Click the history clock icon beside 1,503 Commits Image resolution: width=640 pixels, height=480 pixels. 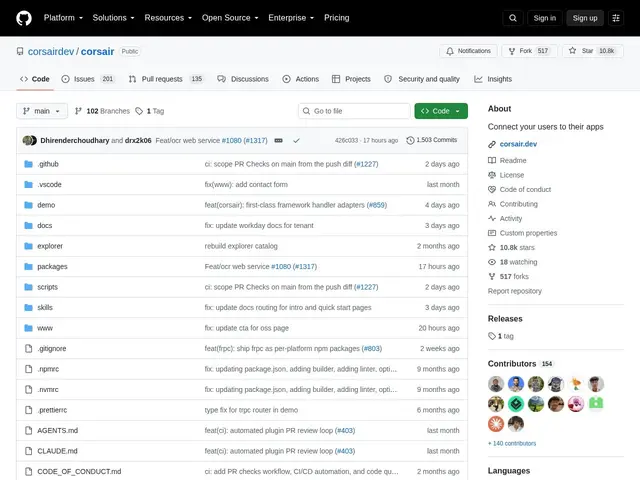coord(410,140)
